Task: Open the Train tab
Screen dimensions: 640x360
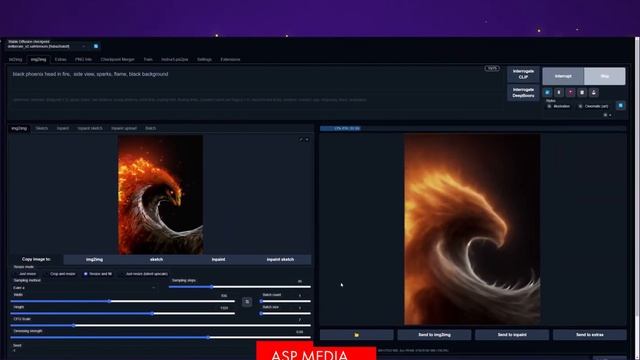Action: (x=148, y=60)
